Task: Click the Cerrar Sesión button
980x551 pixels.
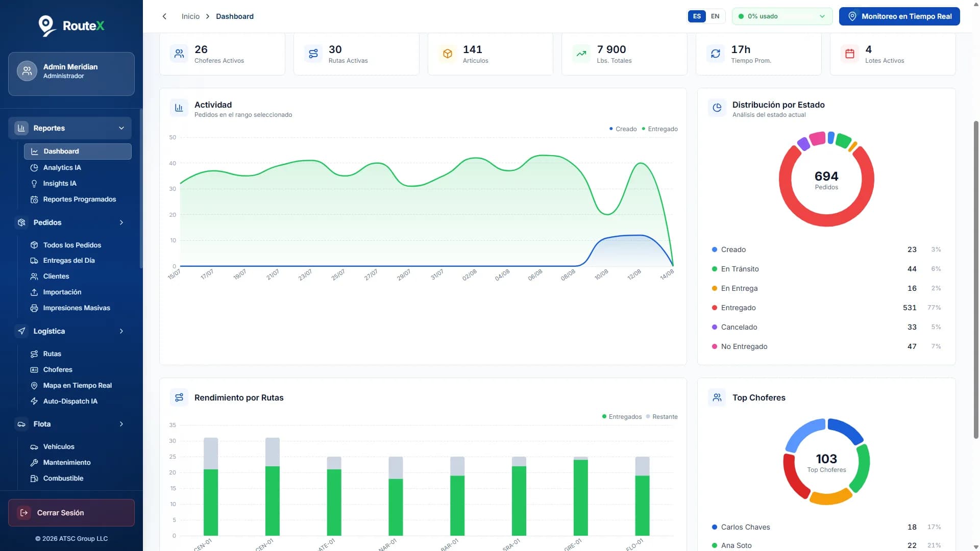Action: point(71,513)
